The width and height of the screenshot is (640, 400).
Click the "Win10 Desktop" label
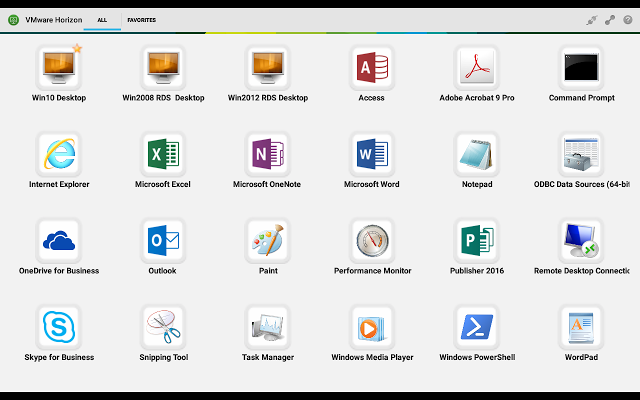[x=59, y=98]
